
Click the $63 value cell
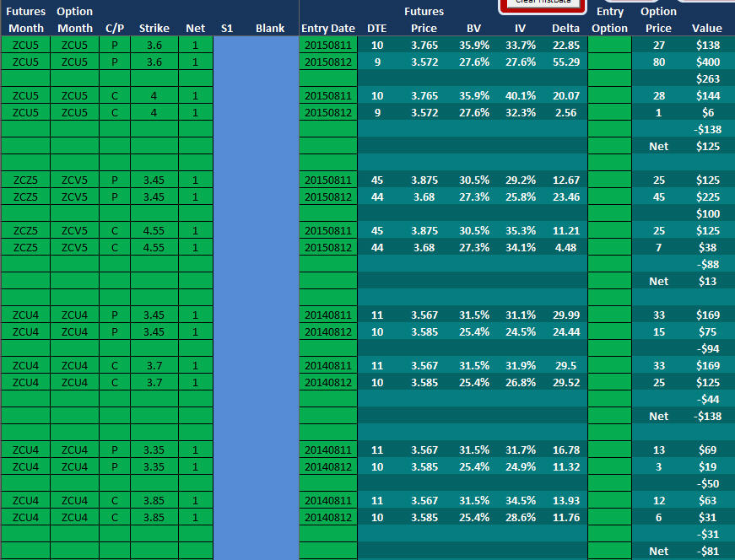(707, 500)
